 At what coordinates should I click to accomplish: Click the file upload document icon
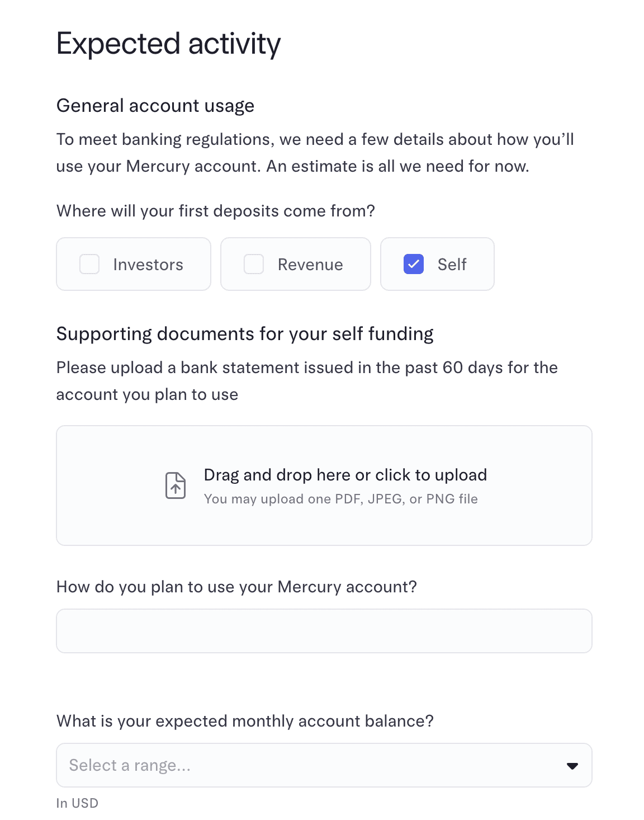(176, 485)
